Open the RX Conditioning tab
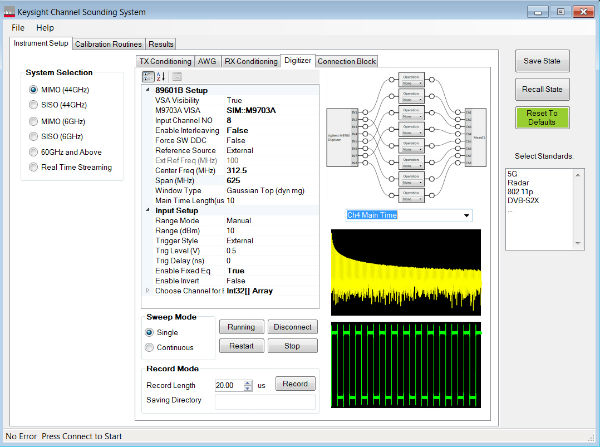The height and width of the screenshot is (447, 600). click(250, 61)
